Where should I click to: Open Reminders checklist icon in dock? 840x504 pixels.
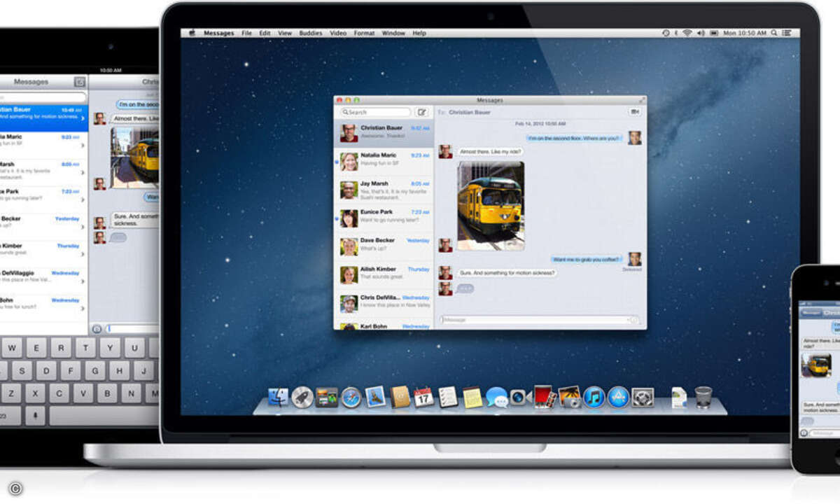point(448,397)
